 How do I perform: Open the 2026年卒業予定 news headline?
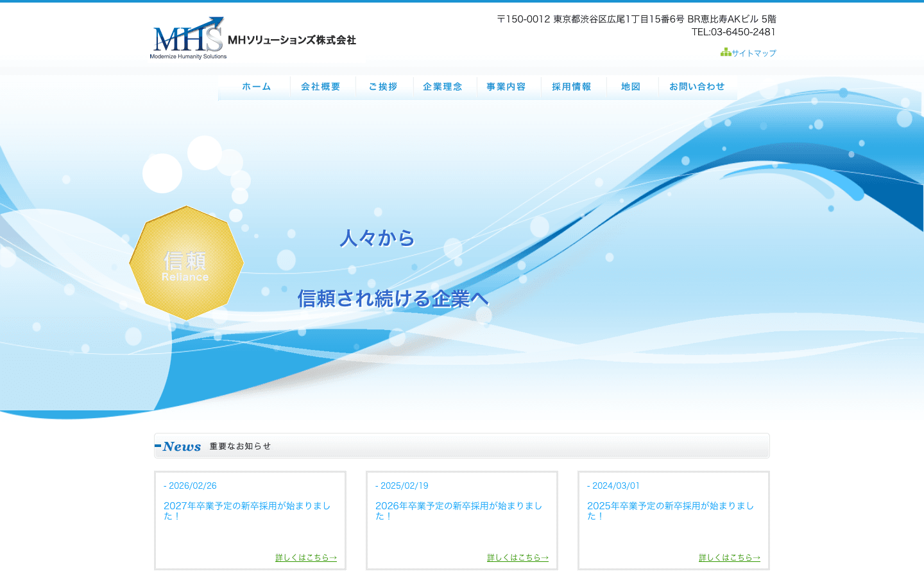tap(459, 511)
